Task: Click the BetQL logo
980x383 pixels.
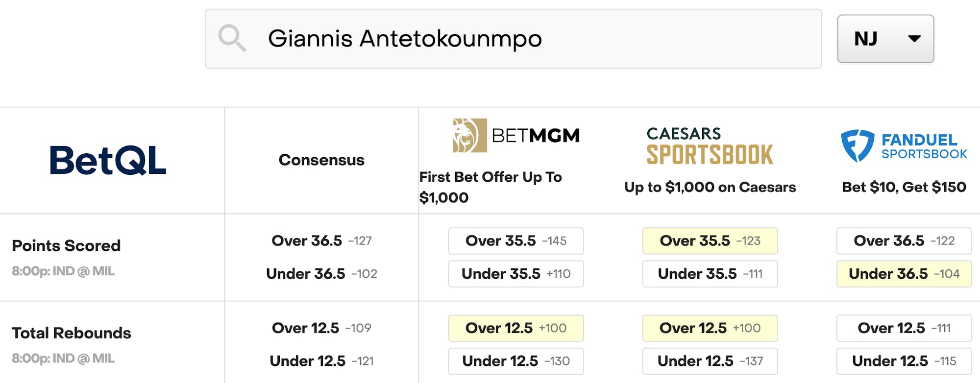Action: (x=108, y=160)
